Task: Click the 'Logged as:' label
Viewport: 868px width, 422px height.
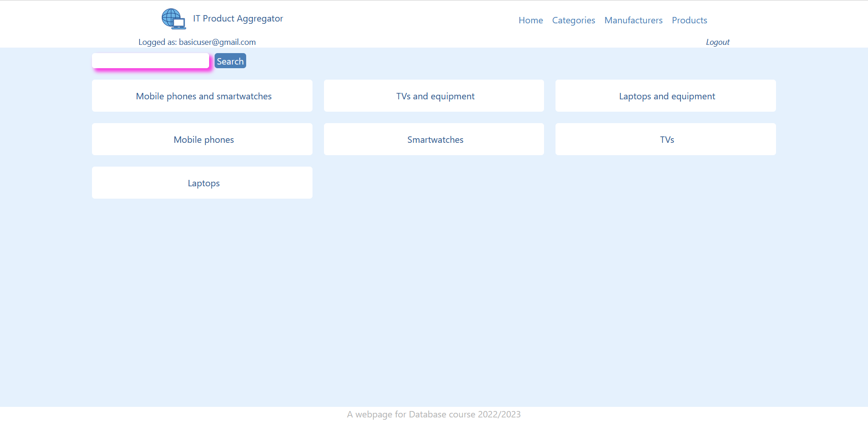Action: coord(157,42)
